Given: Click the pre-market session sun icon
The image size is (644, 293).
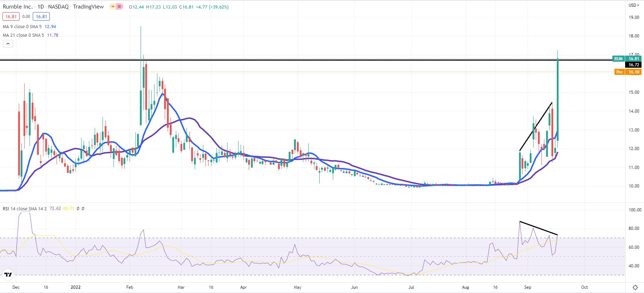Looking at the screenshot, I should pyautogui.click(x=113, y=6).
